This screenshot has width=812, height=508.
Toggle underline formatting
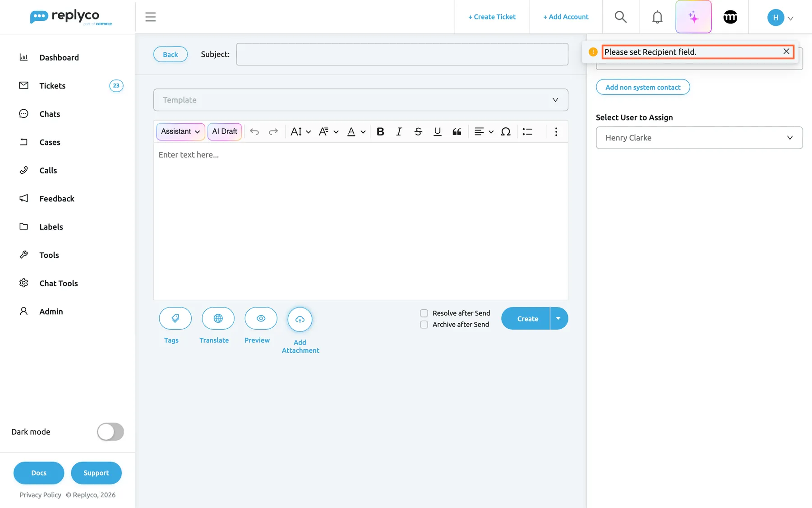437,131
